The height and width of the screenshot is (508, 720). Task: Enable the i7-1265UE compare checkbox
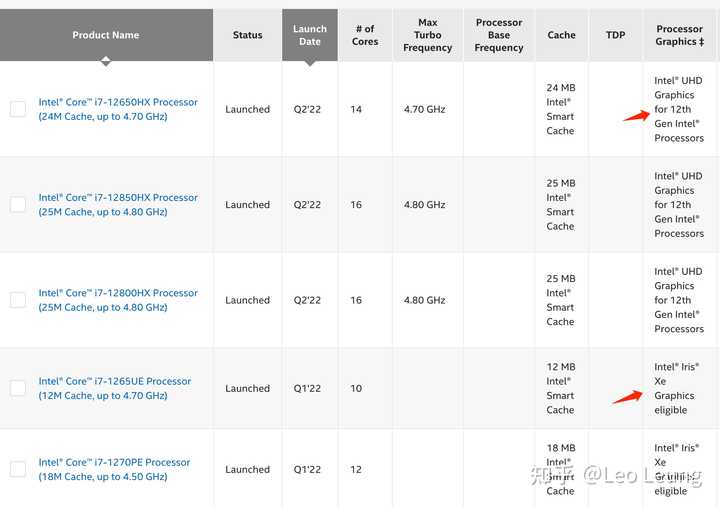[x=18, y=388]
